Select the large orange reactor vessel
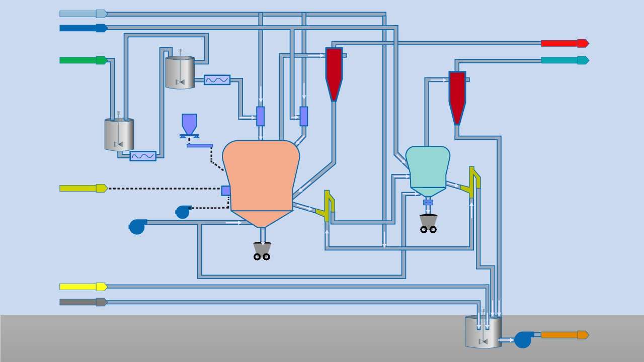The image size is (644, 362). [261, 183]
